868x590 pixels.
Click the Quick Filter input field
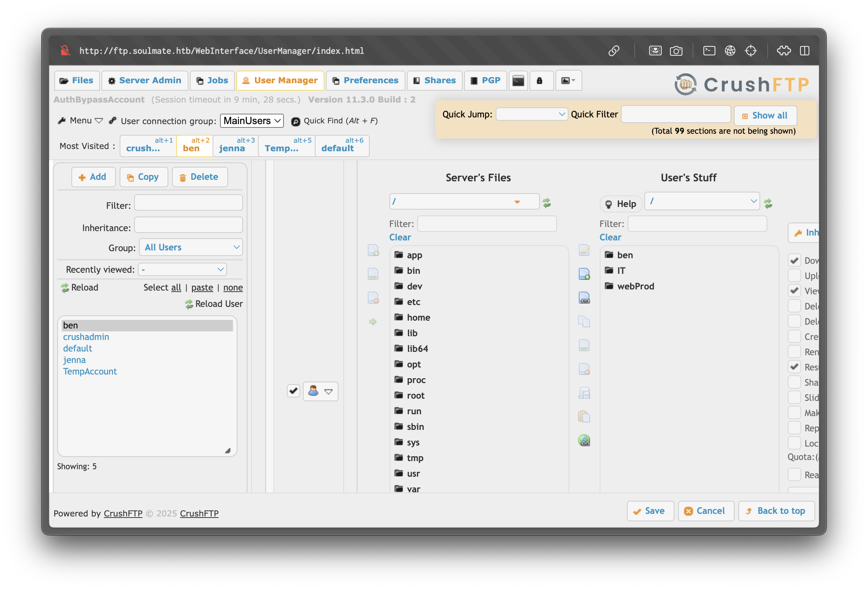(x=676, y=114)
